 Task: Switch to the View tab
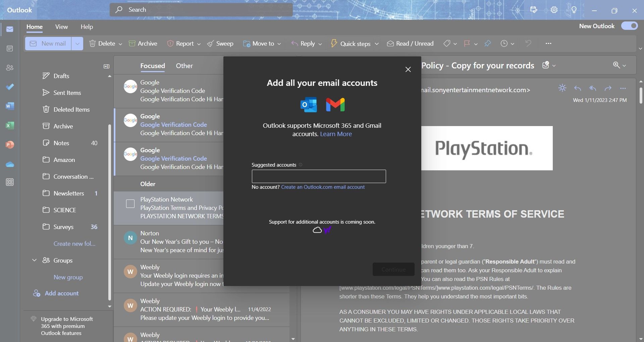click(61, 26)
